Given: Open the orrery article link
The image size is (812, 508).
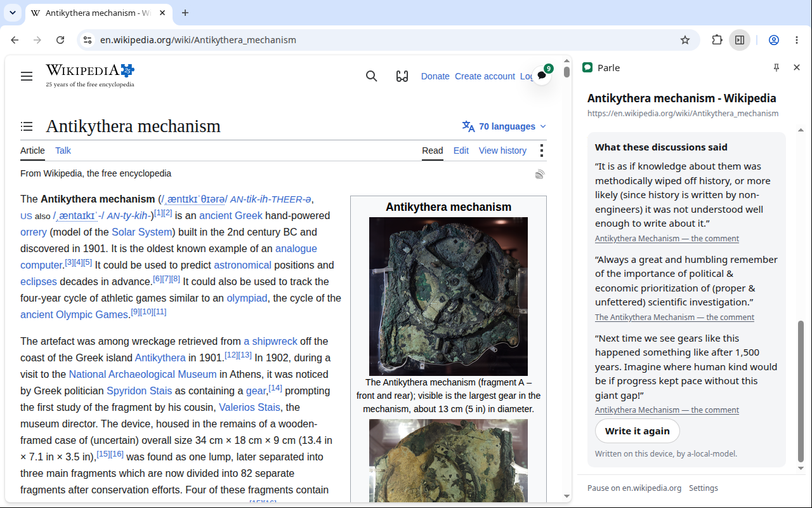Looking at the screenshot, I should (x=34, y=232).
